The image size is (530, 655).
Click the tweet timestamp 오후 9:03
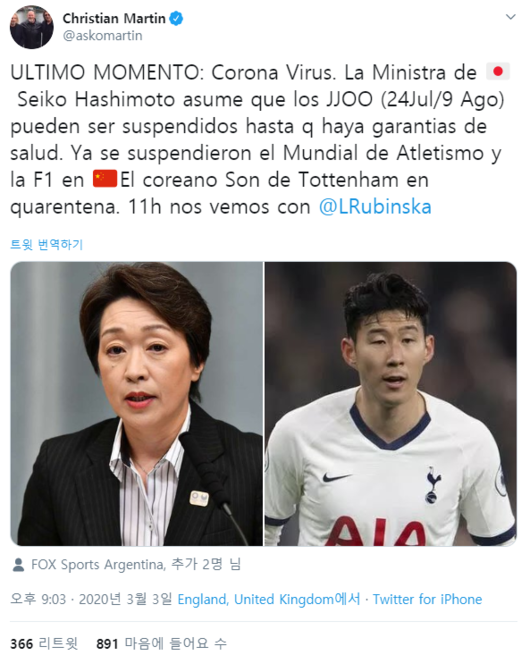pyautogui.click(x=38, y=599)
